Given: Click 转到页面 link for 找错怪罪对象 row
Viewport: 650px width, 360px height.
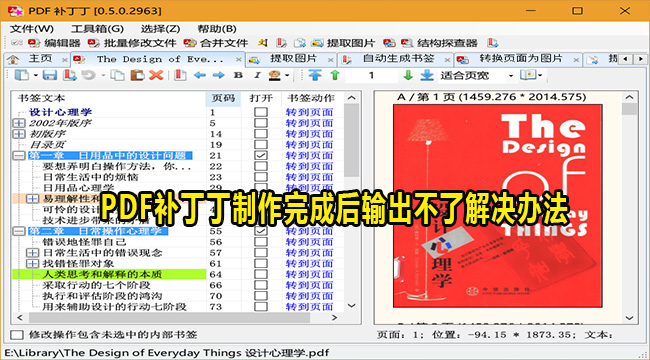Looking at the screenshot, I should click(x=309, y=263).
